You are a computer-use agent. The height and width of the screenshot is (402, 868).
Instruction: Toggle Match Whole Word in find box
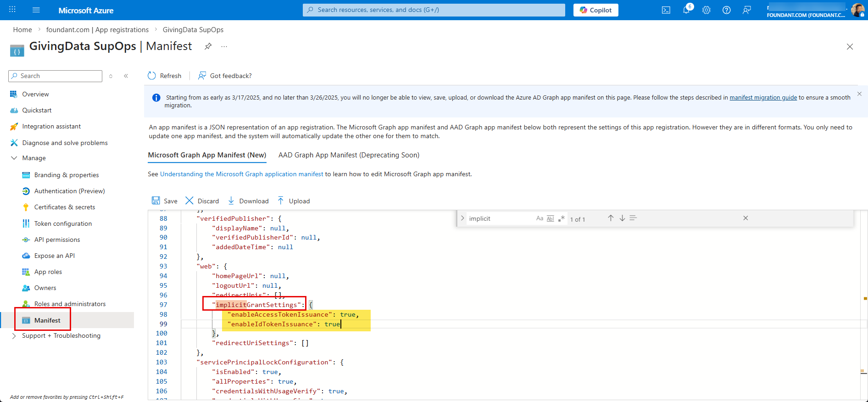[551, 218]
